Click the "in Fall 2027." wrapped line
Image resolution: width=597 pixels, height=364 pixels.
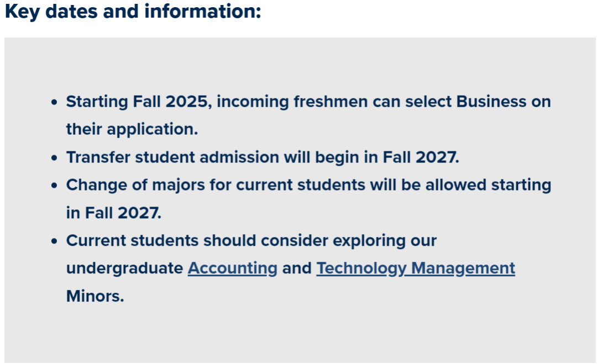(x=113, y=213)
